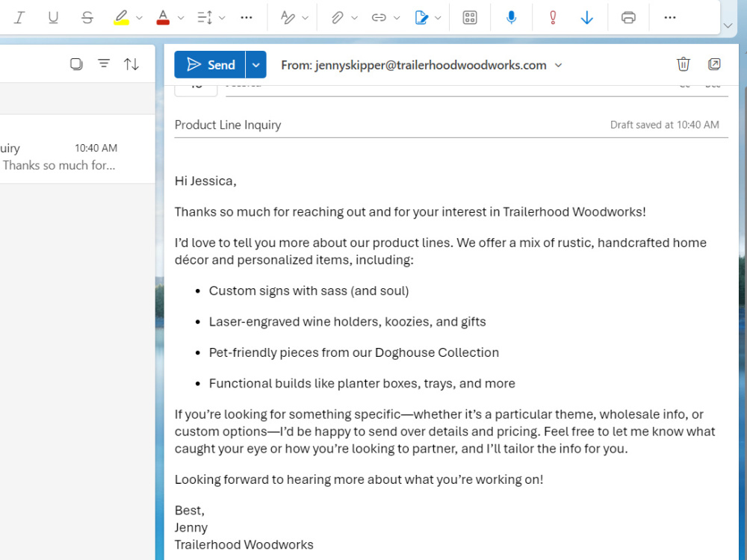Screen dimensions: 747x560
Task: Click the signature icon
Action: tap(421, 18)
